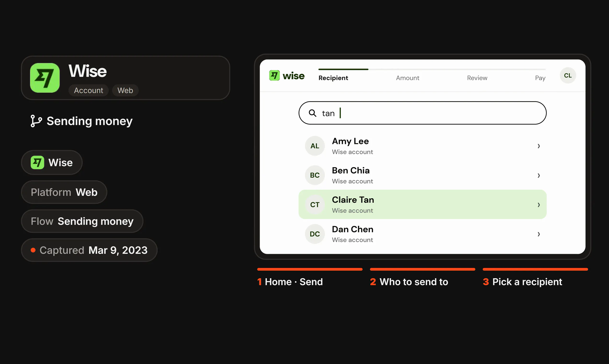Click the Account tag under Wise
This screenshot has width=609, height=364.
(88, 90)
